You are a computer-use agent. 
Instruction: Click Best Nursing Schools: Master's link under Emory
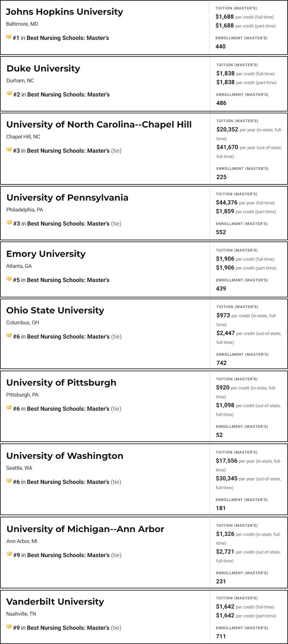(x=68, y=280)
